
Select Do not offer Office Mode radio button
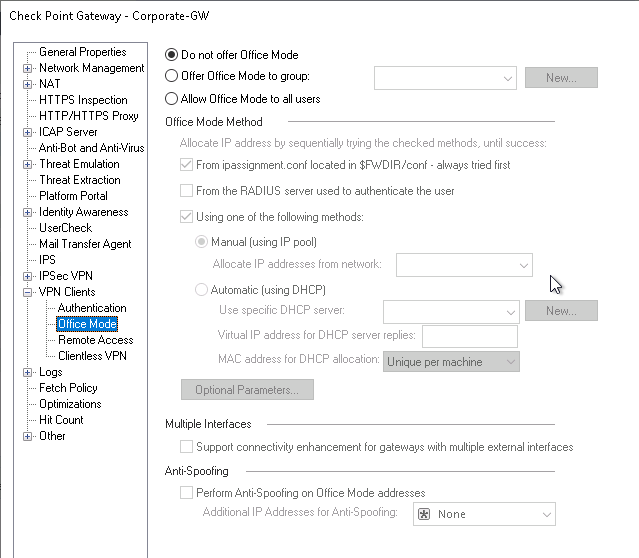pos(172,55)
